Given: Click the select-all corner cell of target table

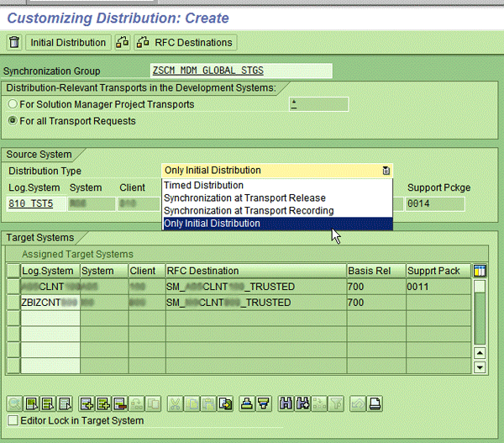Looking at the screenshot, I should [13, 271].
